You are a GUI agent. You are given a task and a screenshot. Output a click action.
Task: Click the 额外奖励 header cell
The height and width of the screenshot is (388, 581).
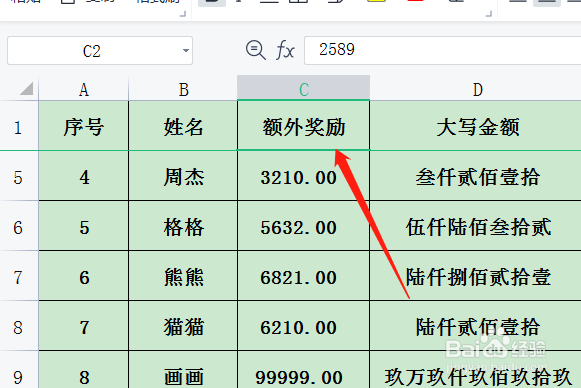(303, 126)
